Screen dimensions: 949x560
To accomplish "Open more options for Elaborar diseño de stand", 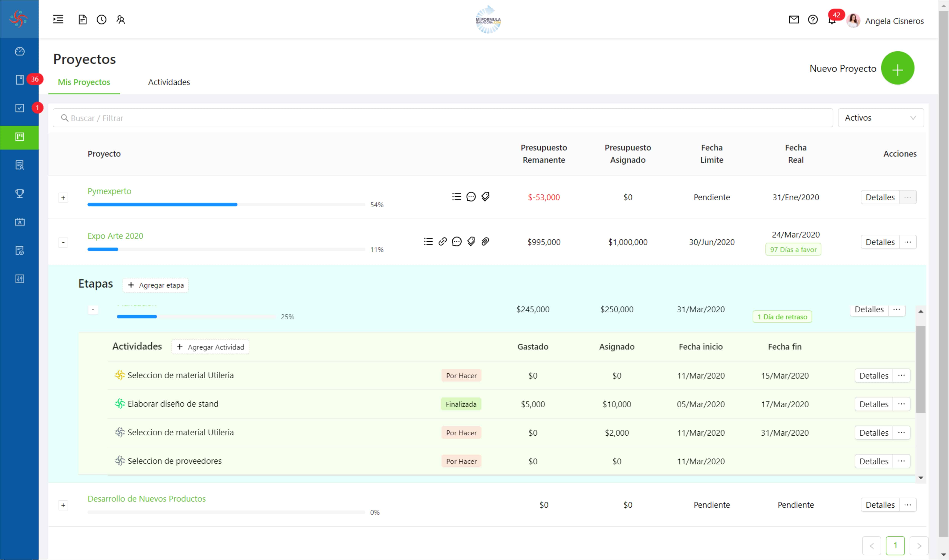I will [901, 404].
